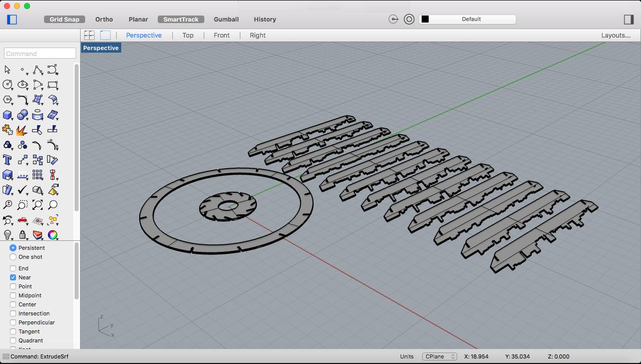Screen dimensions: 641x364
Task: Toggle the SmartTrack button
Action: click(181, 20)
